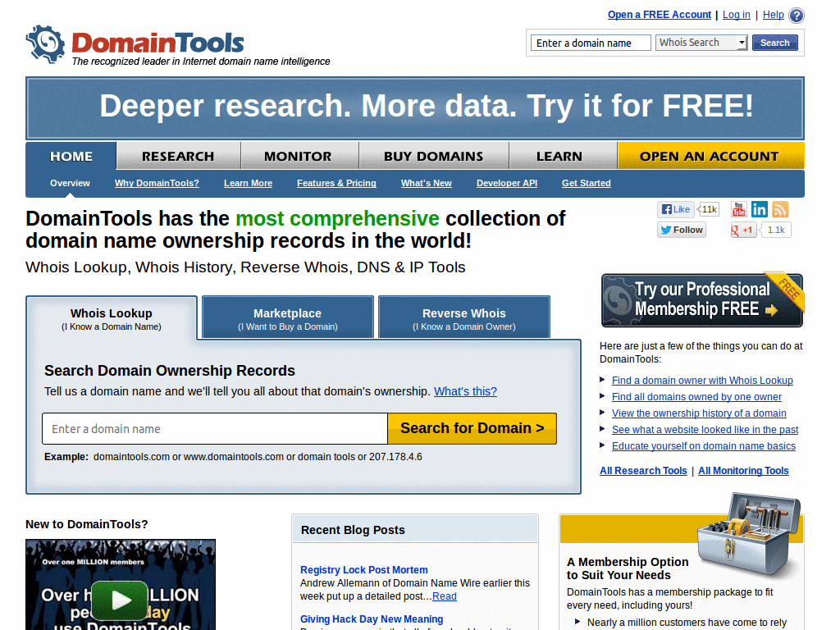Click the Facebook Like button

(x=676, y=209)
